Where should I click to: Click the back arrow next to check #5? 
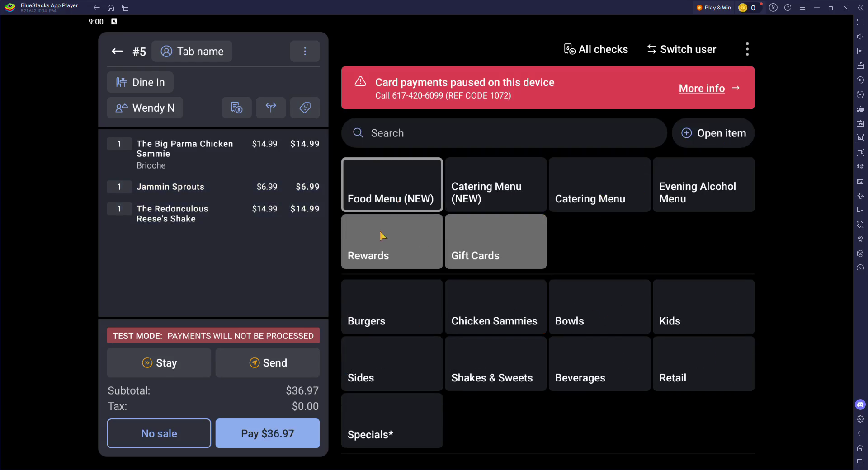117,52
